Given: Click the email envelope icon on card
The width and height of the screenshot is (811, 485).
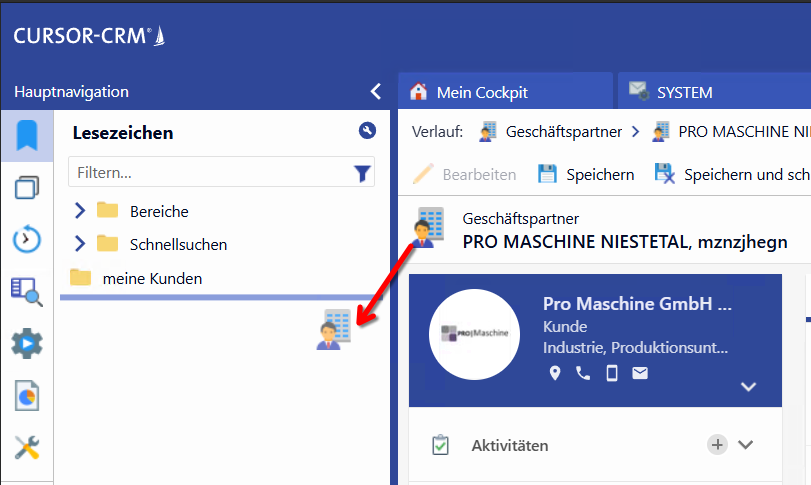Looking at the screenshot, I should tap(640, 373).
